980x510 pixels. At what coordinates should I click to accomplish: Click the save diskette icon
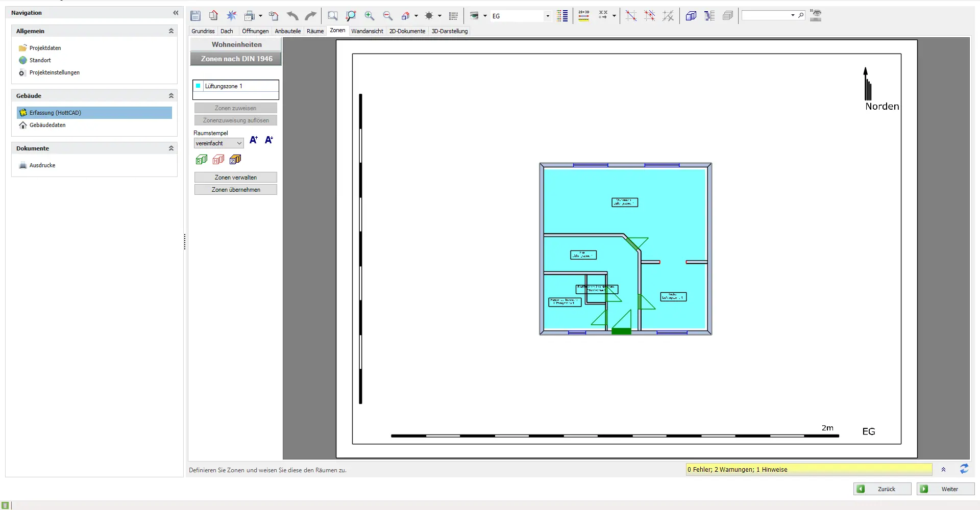(195, 16)
